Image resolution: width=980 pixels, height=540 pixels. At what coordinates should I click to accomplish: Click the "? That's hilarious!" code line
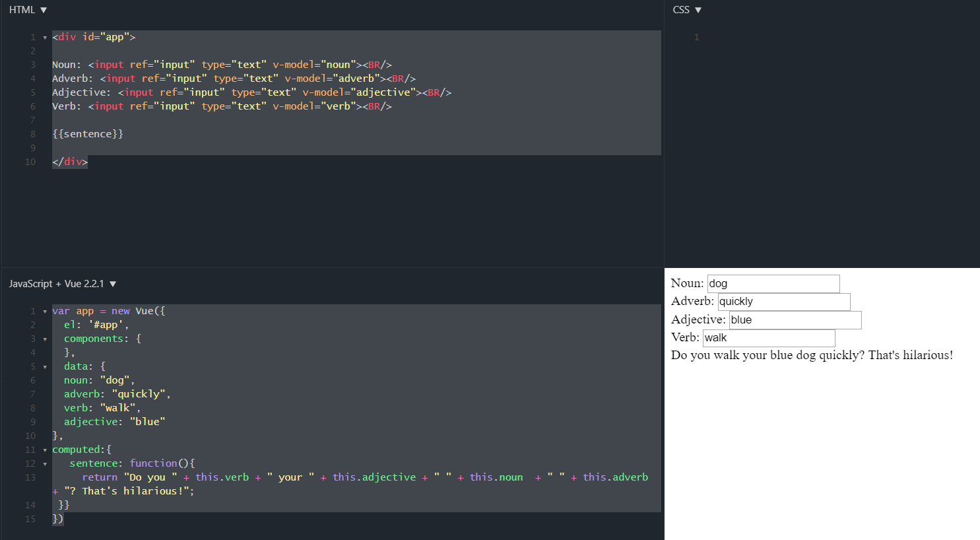coord(123,491)
